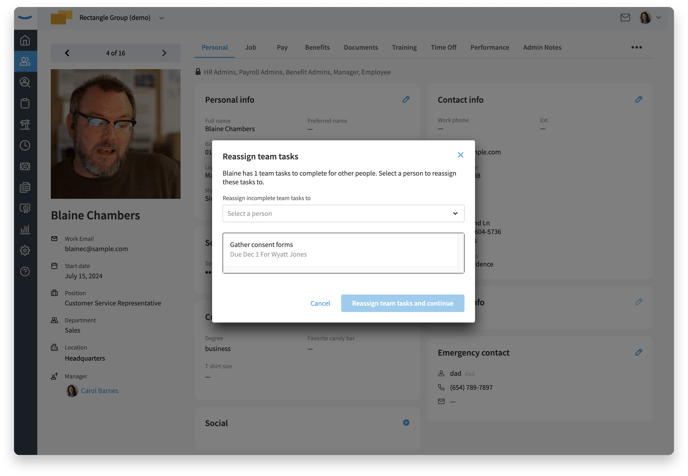This screenshot has width=688, height=476.
Task: Open the settings gear in sidebar
Action: (x=25, y=251)
